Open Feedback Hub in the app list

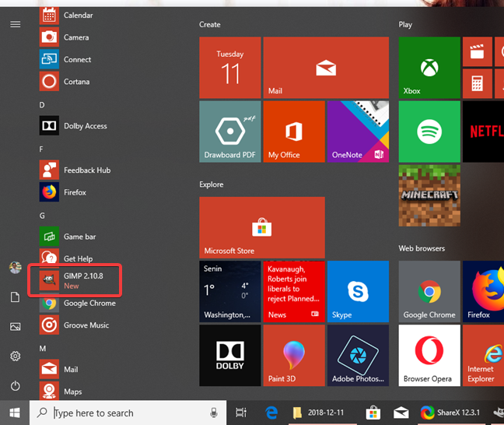(x=75, y=170)
